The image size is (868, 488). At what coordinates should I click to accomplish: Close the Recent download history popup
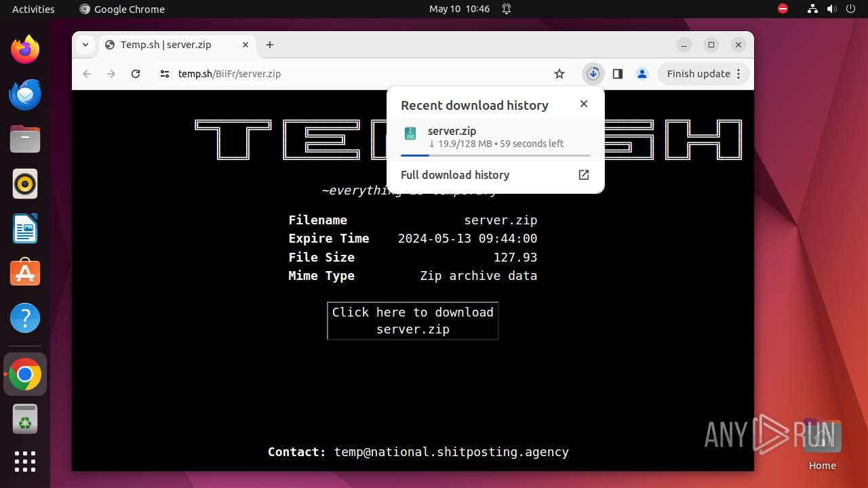pyautogui.click(x=584, y=104)
